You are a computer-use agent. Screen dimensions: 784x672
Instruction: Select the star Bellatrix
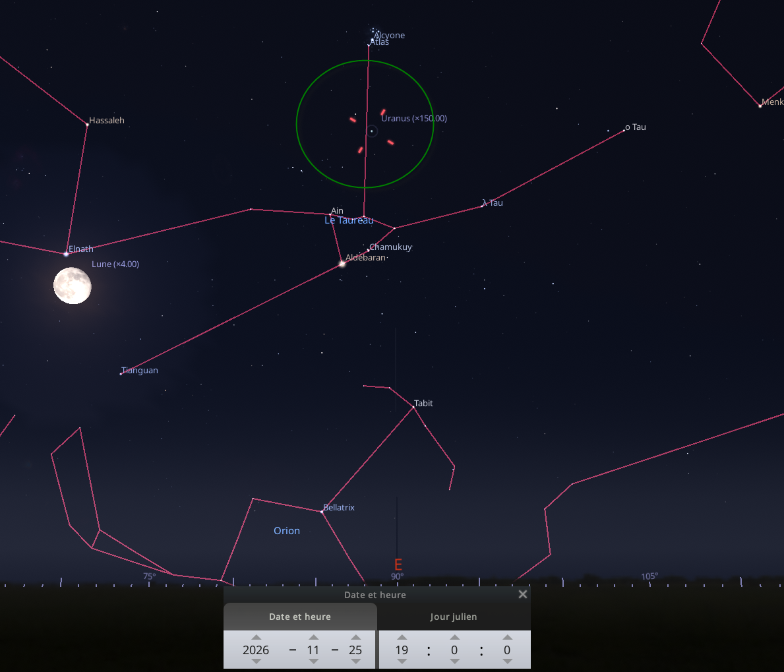click(322, 512)
